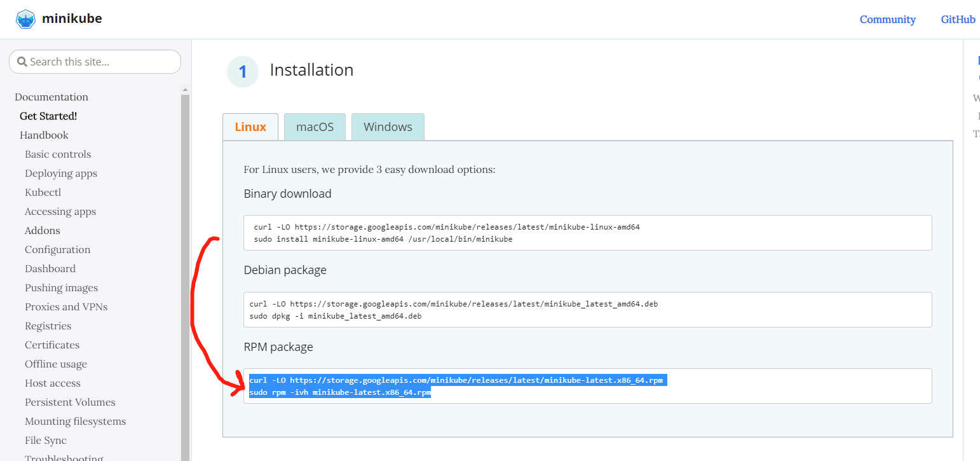980x461 pixels.
Task: Open the GitHub link
Action: pyautogui.click(x=958, y=20)
